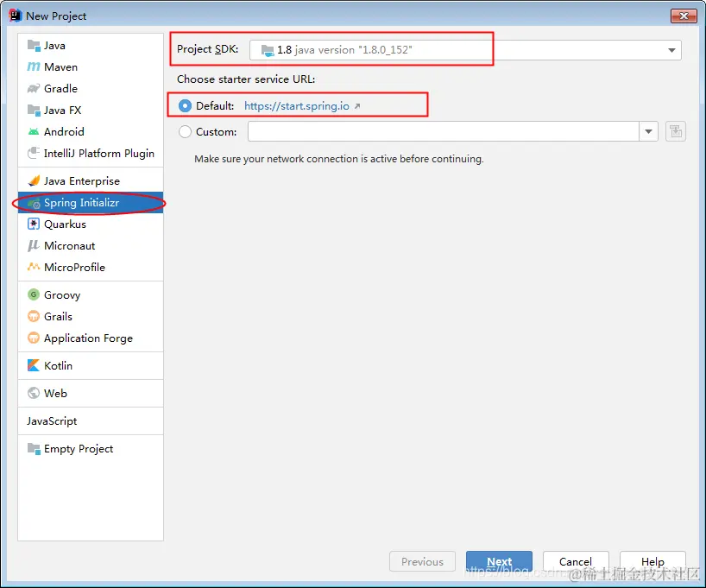
Task: Open the https://start.spring.io link
Action: click(x=297, y=106)
